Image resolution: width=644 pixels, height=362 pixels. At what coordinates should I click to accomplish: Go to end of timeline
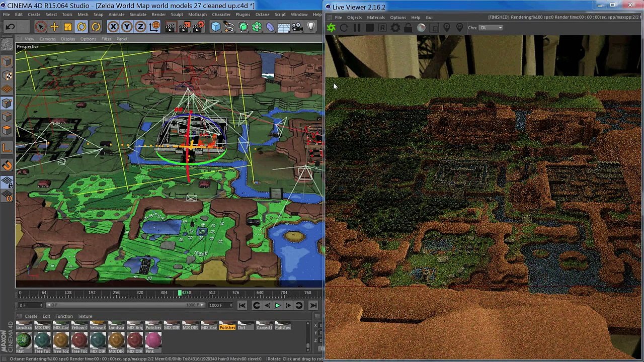click(x=313, y=305)
